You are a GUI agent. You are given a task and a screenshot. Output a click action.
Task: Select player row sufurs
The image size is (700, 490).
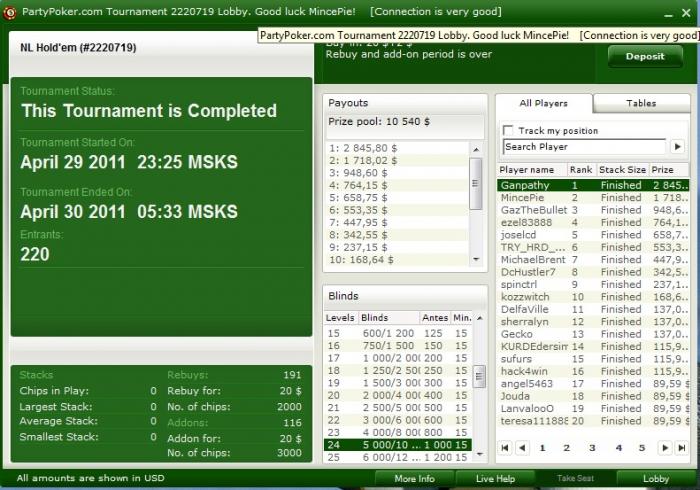click(593, 359)
